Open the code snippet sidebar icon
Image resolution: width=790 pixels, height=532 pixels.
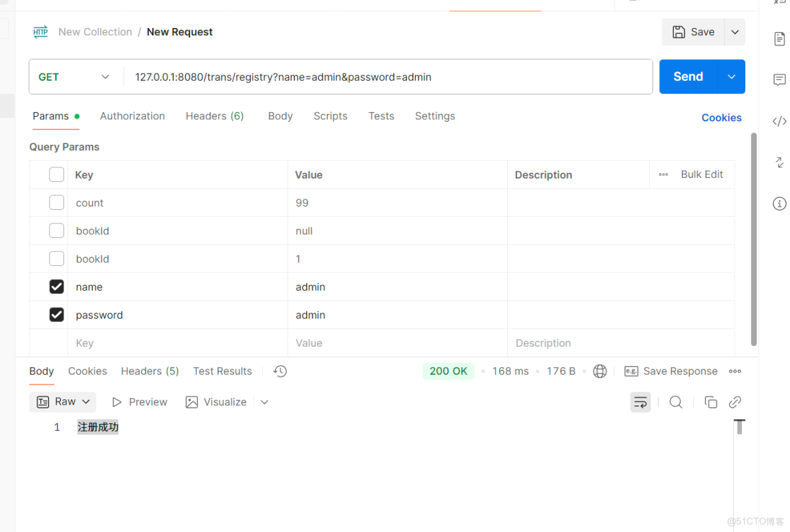779,121
